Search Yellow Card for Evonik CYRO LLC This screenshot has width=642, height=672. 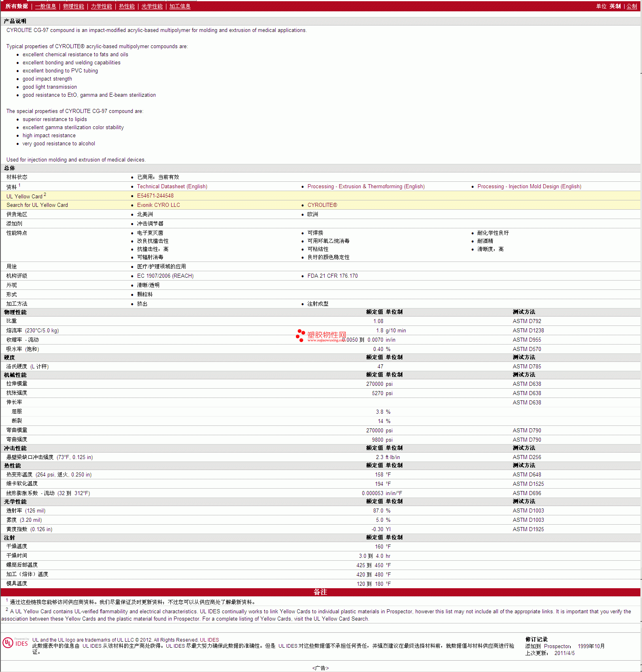(x=158, y=205)
